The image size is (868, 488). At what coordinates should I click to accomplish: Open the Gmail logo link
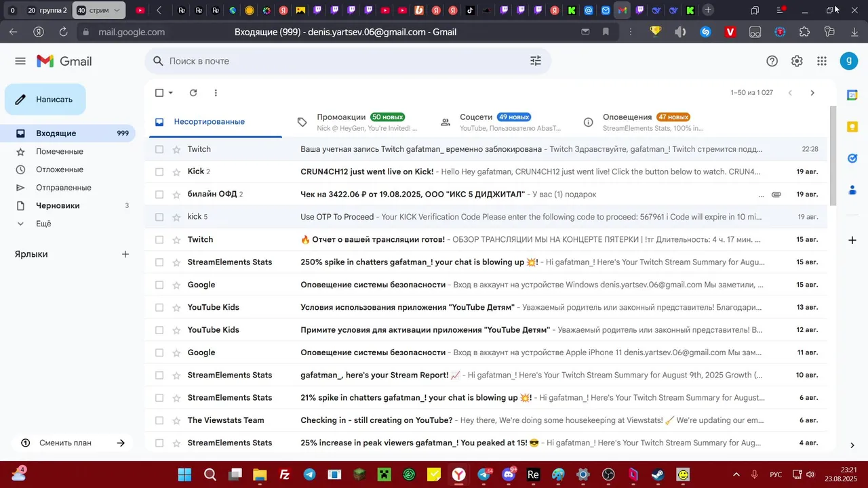click(x=64, y=61)
